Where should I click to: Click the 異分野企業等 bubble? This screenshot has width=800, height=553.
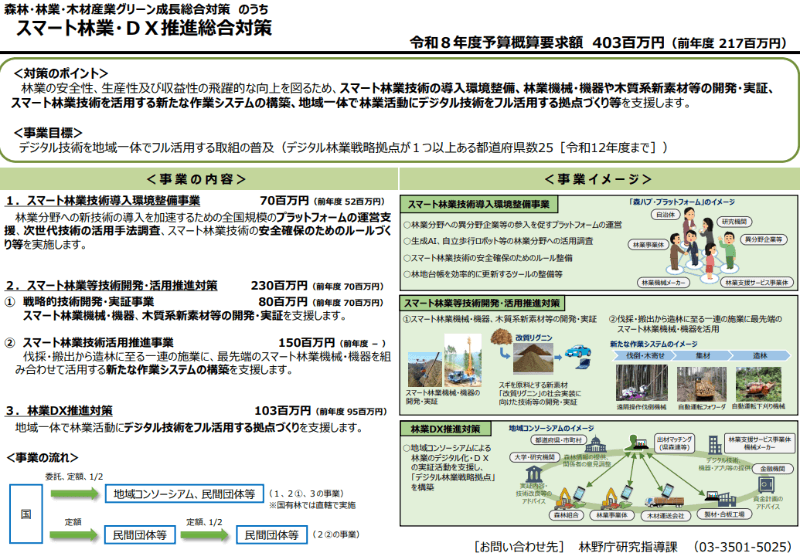click(764, 240)
